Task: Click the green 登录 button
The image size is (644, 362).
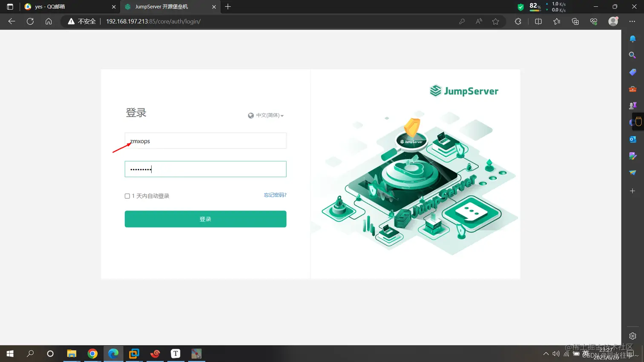Action: tap(205, 219)
